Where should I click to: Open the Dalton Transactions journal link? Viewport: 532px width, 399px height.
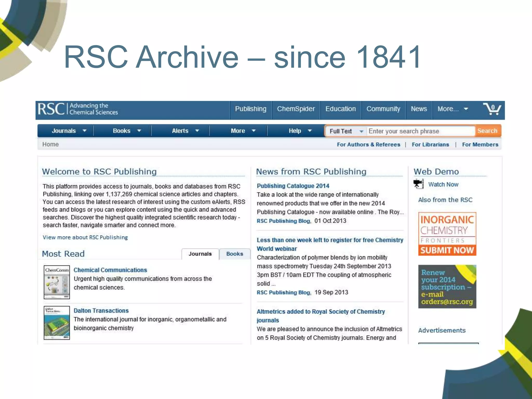(101, 310)
